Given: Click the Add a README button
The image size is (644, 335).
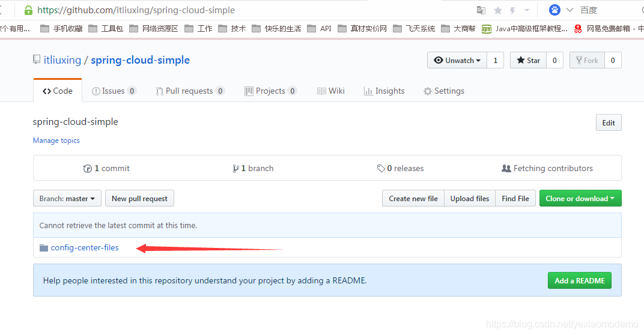Looking at the screenshot, I should [580, 280].
